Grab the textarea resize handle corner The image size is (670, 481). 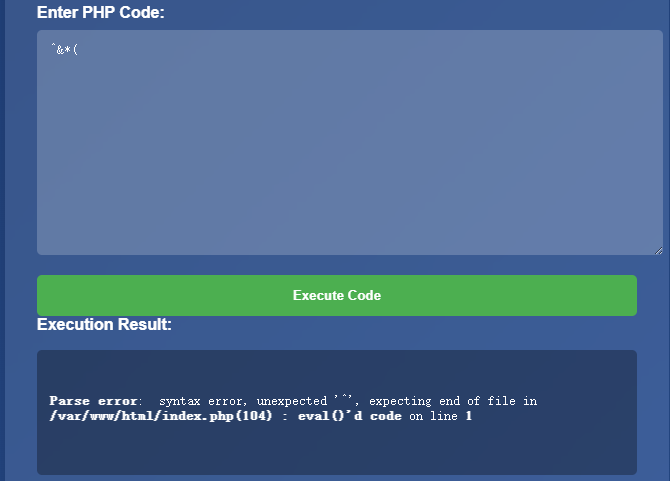coord(657,249)
